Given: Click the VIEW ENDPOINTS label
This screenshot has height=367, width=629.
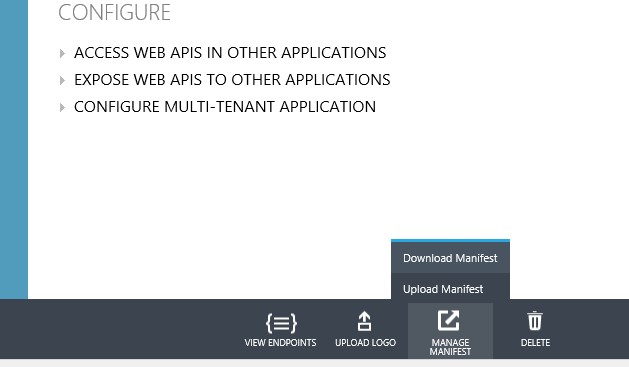Looking at the screenshot, I should [280, 343].
